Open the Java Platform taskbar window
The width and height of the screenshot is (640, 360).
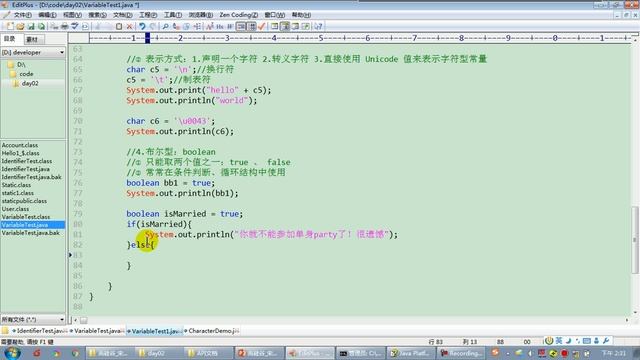[411, 353]
